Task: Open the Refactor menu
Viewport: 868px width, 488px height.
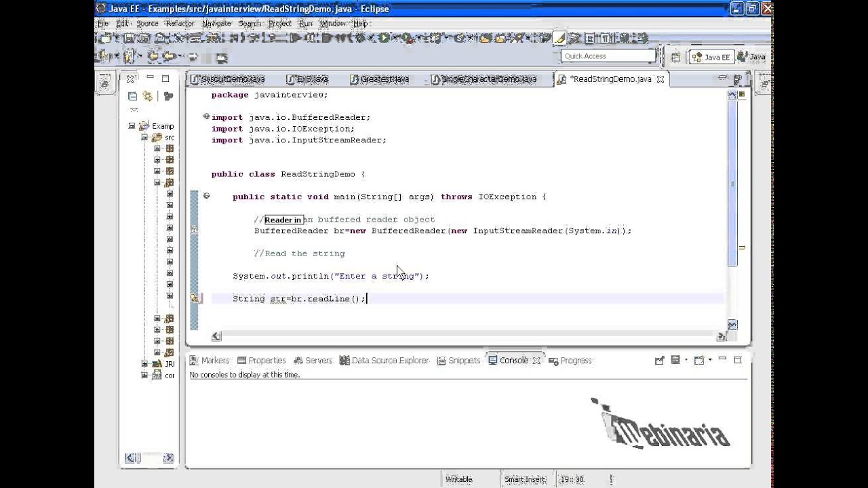Action: (x=180, y=23)
